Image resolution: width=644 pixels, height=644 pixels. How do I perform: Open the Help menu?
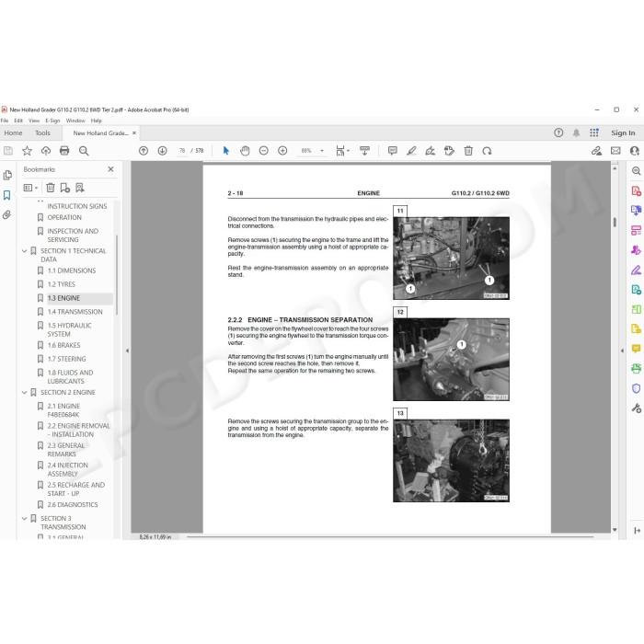[x=96, y=121]
